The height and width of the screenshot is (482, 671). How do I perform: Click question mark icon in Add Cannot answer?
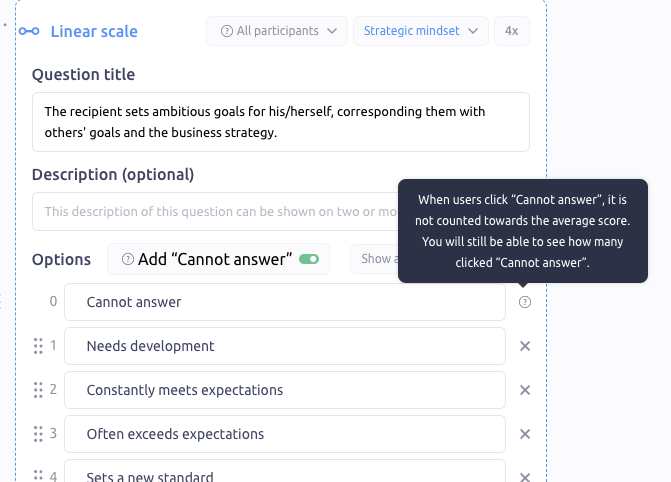point(128,259)
